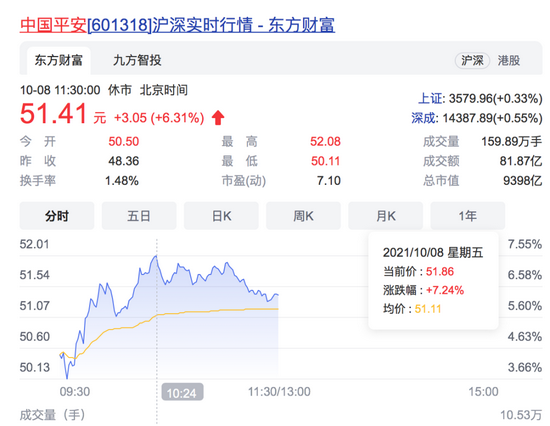Click the 昨收 value 48.36

click(123, 161)
